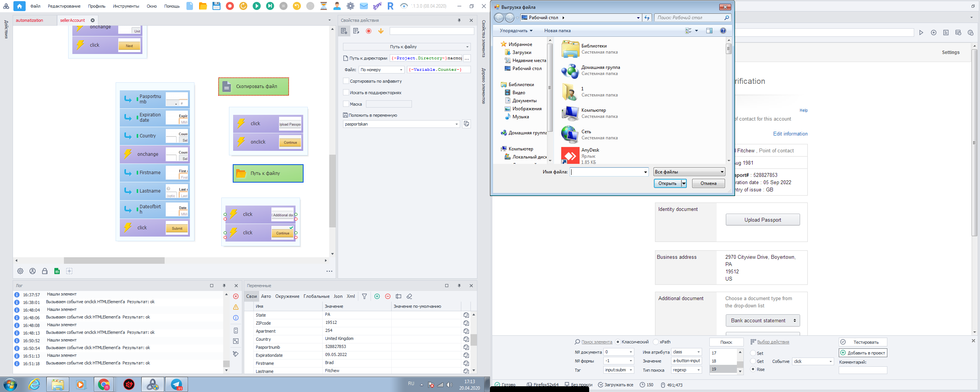Click 'Edit information' link on web page
The width and height of the screenshot is (980, 392).
tap(790, 134)
